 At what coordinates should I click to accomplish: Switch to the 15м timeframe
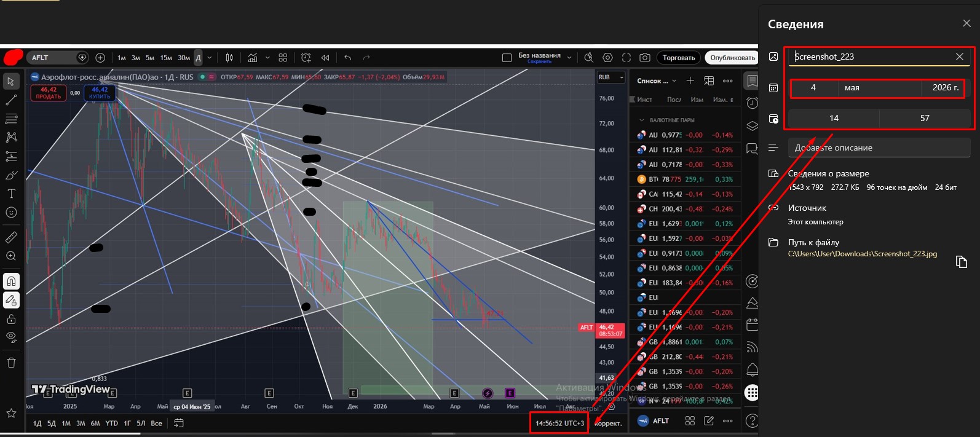pos(166,58)
